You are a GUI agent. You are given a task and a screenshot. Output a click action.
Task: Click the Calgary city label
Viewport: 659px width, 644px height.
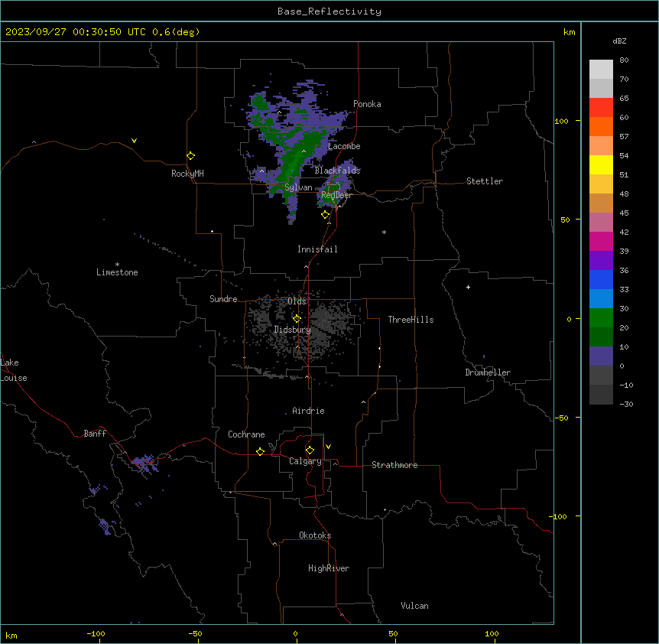click(305, 461)
